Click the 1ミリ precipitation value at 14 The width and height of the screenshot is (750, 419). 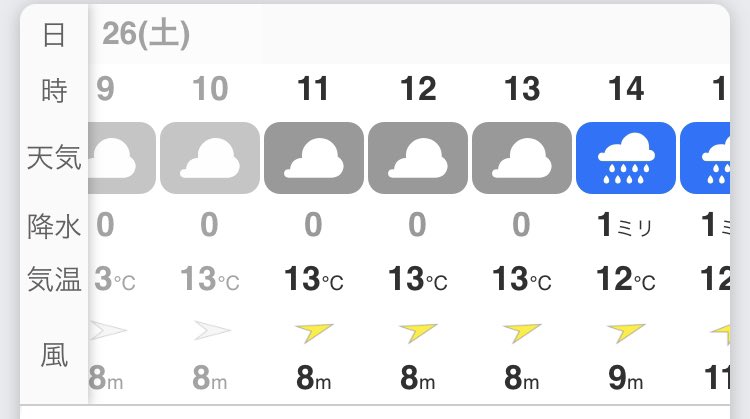[625, 225]
